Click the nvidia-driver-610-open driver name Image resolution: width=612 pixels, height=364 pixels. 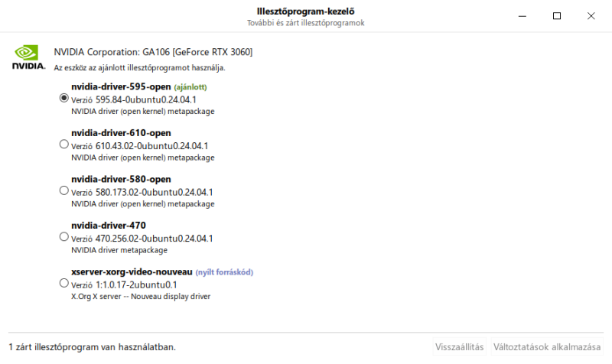coord(121,133)
